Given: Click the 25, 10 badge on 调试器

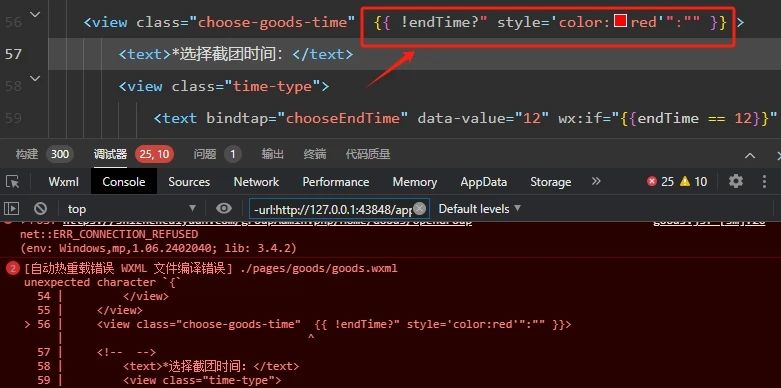Looking at the screenshot, I should [154, 154].
